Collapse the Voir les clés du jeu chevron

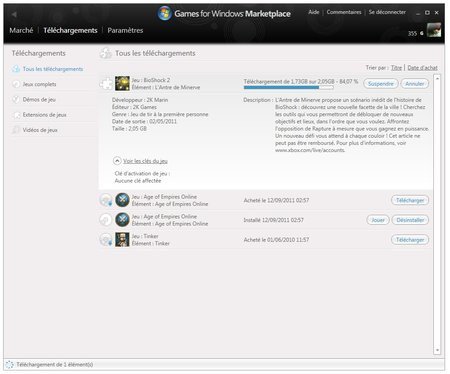click(117, 161)
